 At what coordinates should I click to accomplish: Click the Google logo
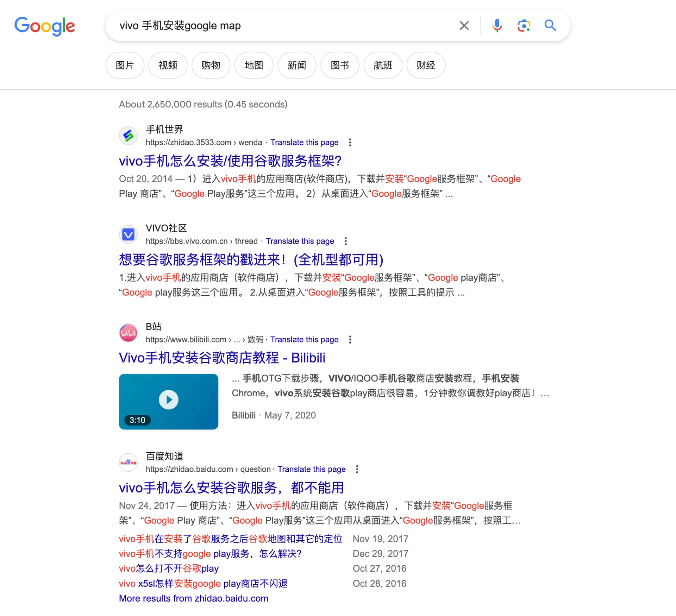[x=45, y=26]
